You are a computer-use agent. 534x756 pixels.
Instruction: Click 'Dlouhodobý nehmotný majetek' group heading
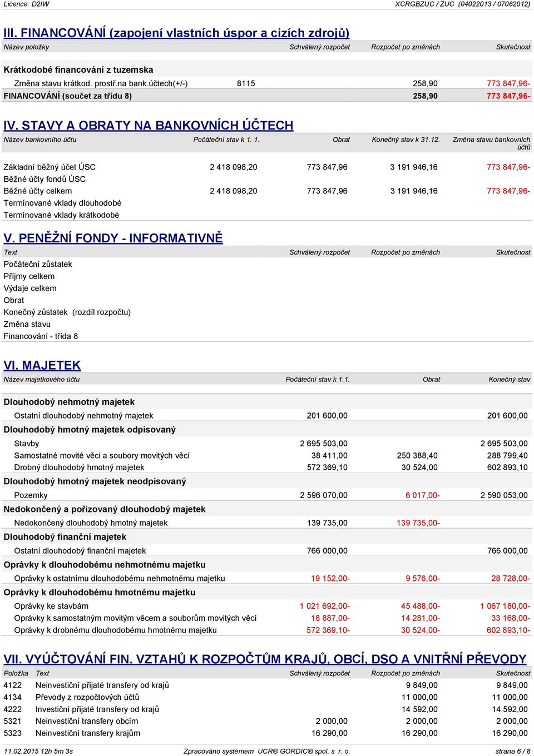point(69,402)
